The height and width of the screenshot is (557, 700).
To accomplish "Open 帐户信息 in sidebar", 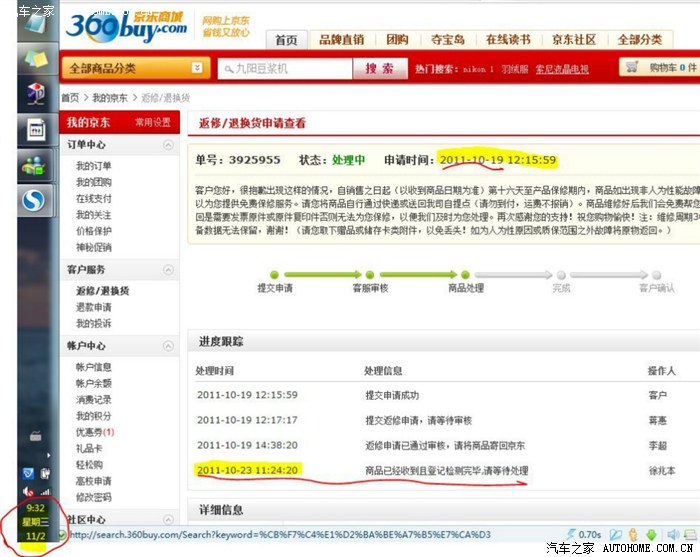I will click(94, 367).
